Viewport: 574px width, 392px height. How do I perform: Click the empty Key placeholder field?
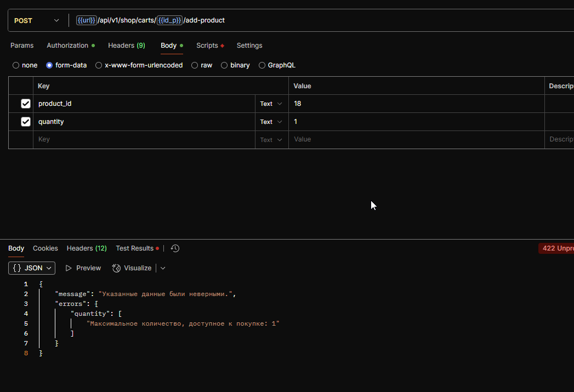144,139
